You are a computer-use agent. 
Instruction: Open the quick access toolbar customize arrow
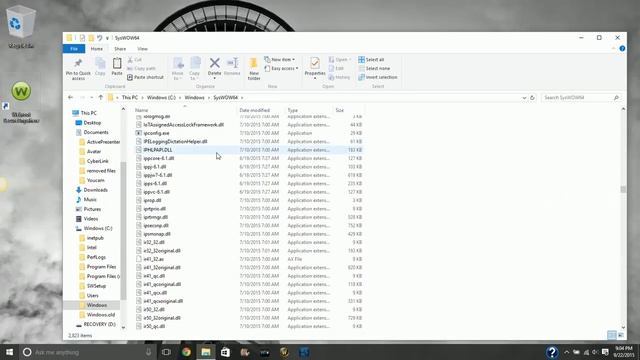107,38
